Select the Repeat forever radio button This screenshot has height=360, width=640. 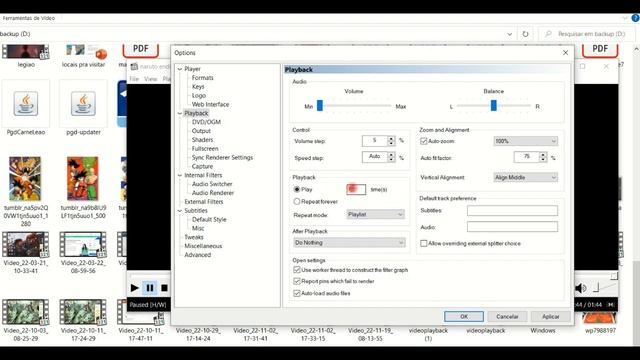pos(297,202)
